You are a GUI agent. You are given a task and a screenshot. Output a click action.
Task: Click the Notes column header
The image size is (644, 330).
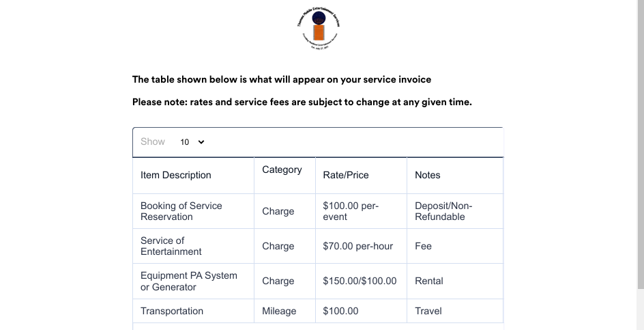coord(455,176)
